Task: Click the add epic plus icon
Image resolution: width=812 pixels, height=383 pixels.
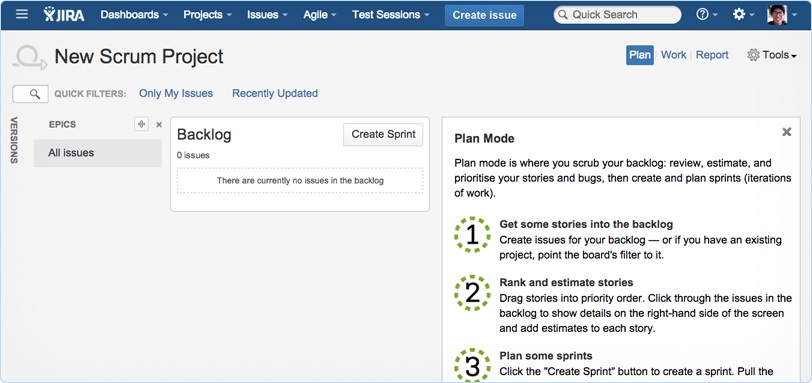Action: 141,124
